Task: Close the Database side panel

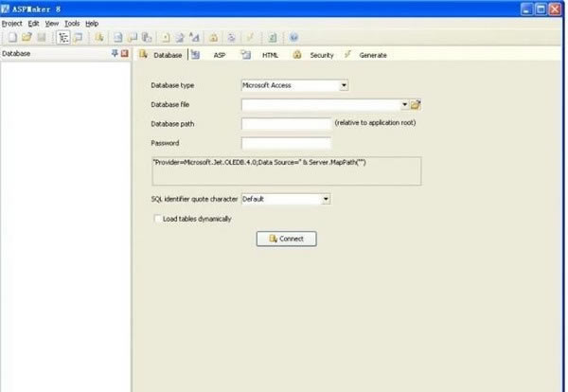Action: tap(125, 54)
